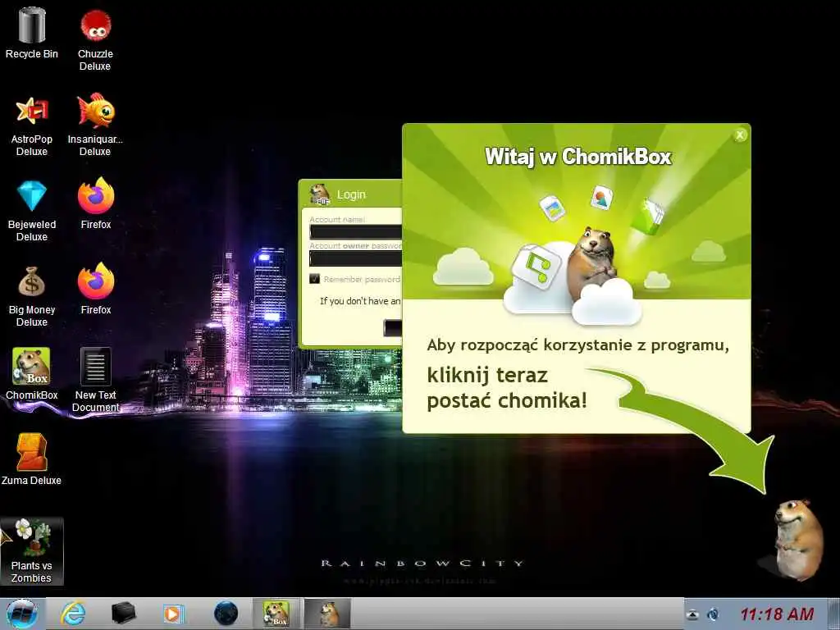Viewport: 840px width, 630px height.
Task: Click the dark button in the Login window
Action: pyautogui.click(x=393, y=328)
